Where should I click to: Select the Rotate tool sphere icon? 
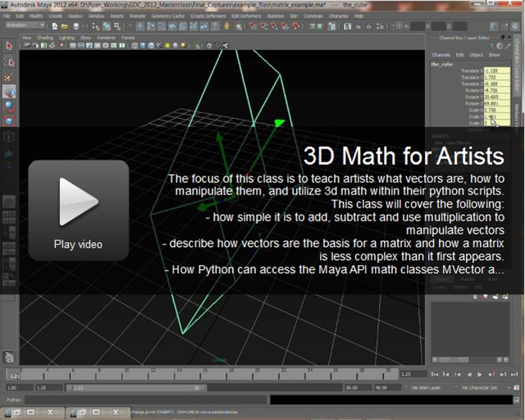pos(9,105)
